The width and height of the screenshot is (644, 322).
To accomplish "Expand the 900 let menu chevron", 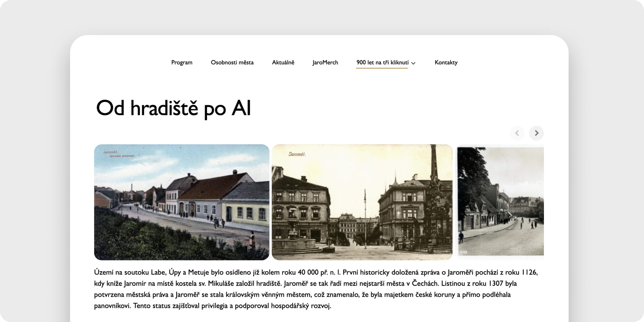I will click(x=413, y=63).
